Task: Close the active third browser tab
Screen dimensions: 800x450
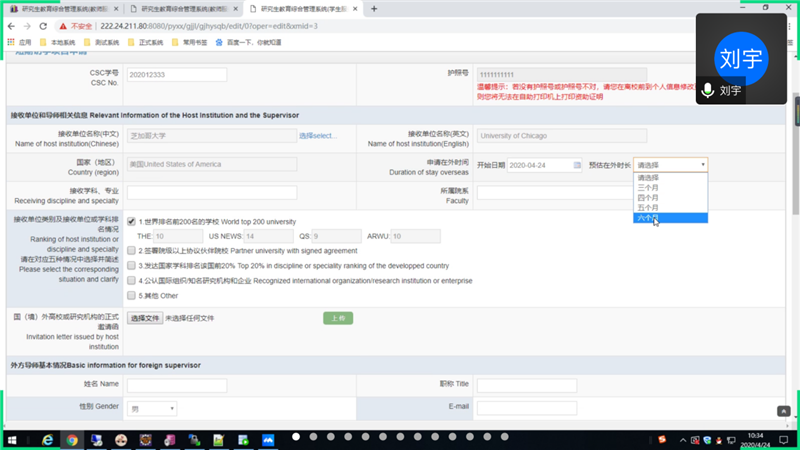Action: pyautogui.click(x=355, y=9)
